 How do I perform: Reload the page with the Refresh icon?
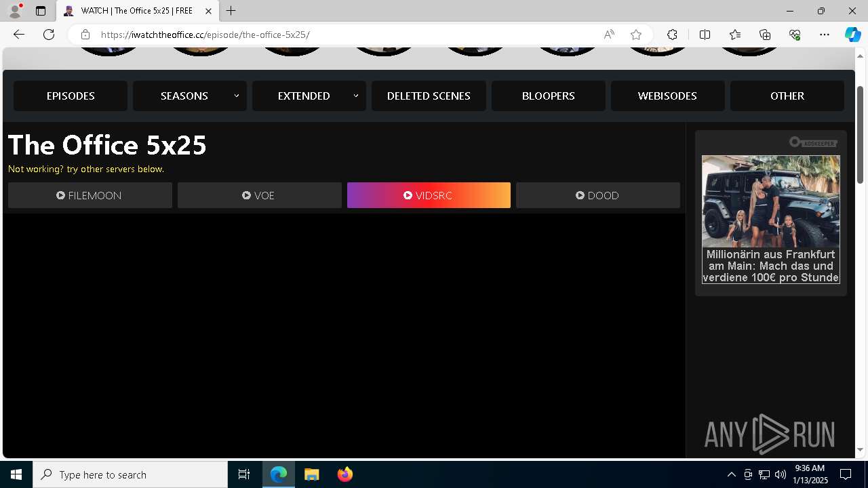[x=49, y=35]
